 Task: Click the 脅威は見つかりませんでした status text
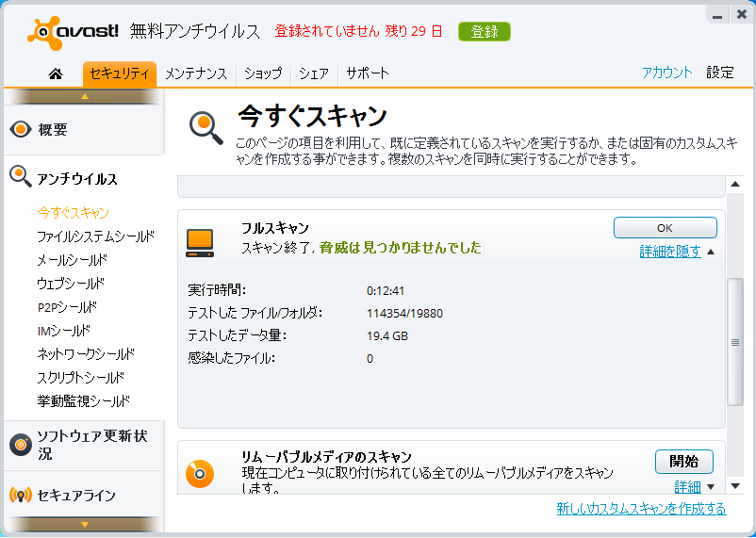tap(401, 248)
